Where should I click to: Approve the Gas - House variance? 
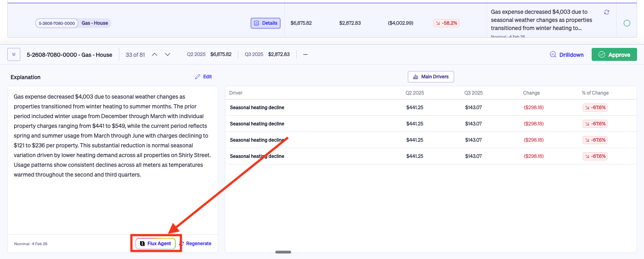pos(614,55)
